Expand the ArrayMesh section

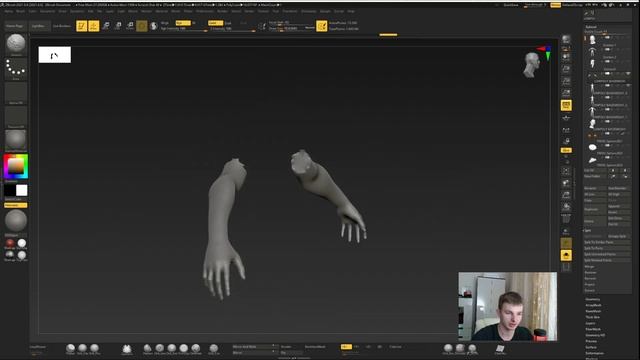[x=593, y=305]
